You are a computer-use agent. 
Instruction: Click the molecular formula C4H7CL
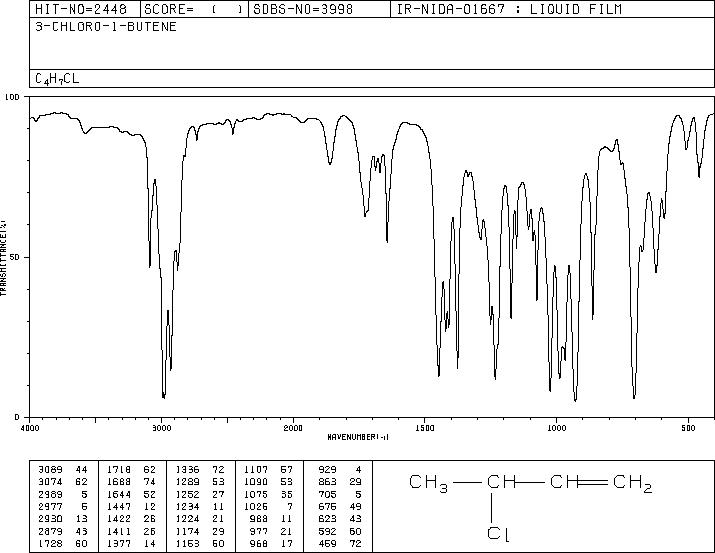point(57,79)
